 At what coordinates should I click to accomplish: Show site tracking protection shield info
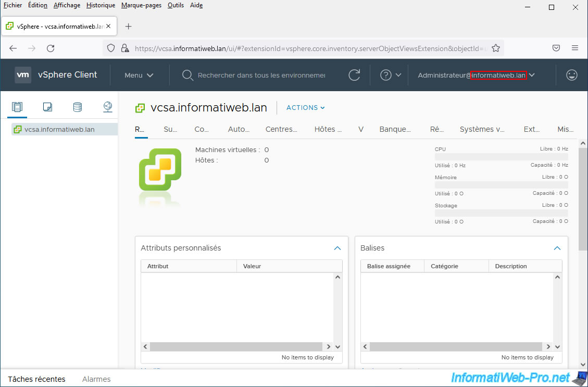(x=111, y=48)
